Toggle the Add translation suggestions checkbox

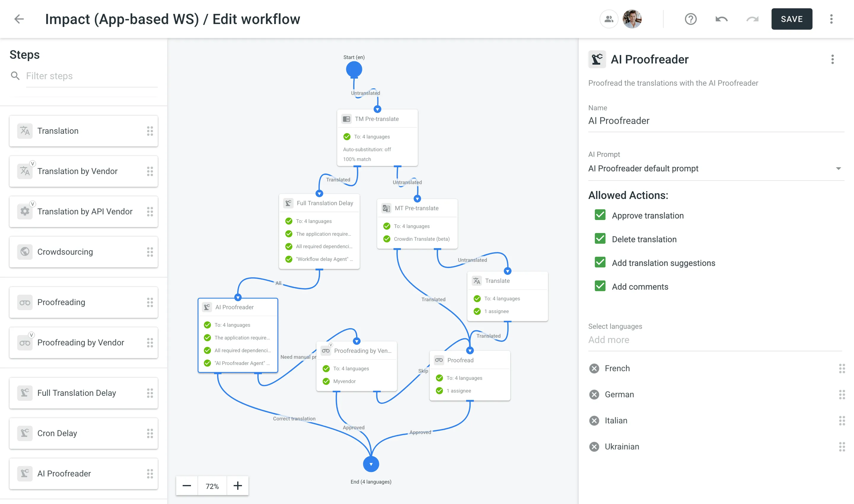600,263
